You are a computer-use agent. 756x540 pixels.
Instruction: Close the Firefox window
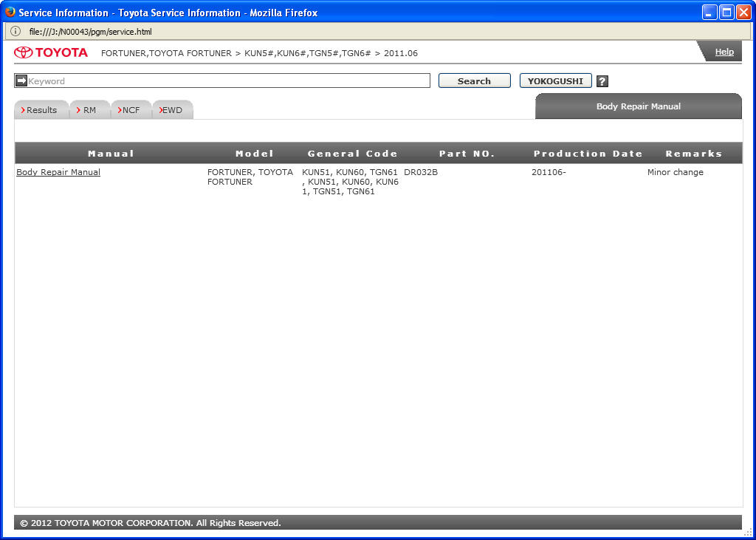click(x=743, y=12)
